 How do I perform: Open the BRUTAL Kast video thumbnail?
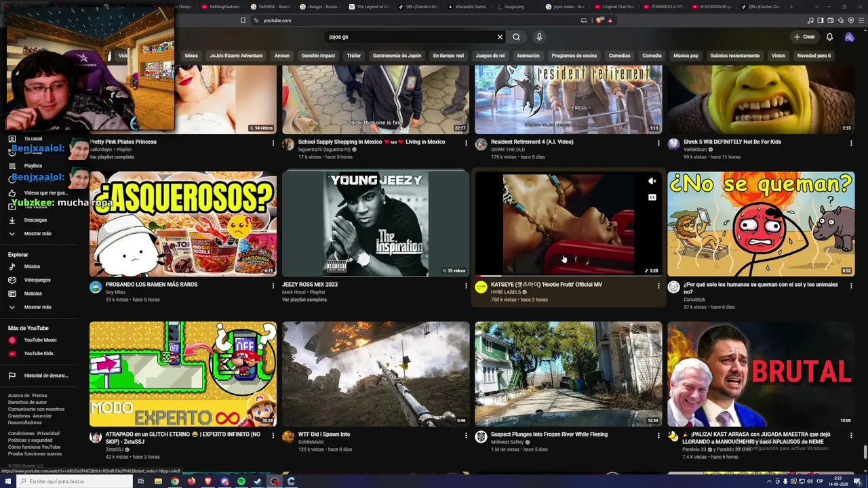pos(761,374)
